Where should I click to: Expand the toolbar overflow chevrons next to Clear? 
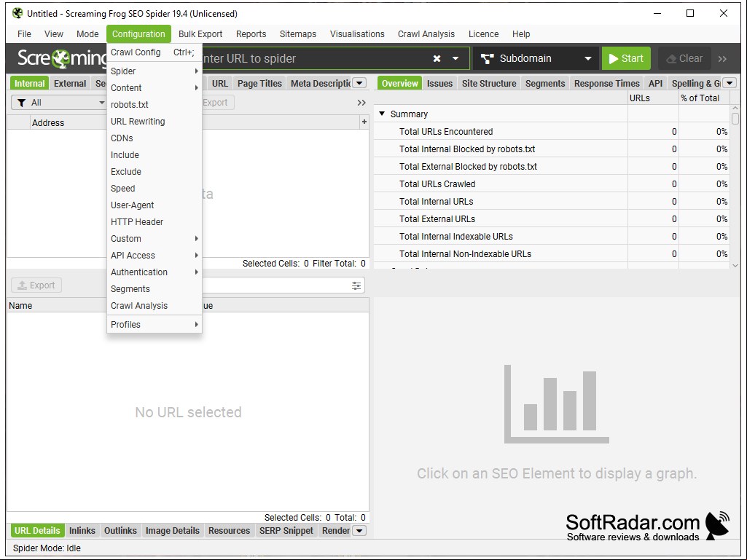[x=722, y=59]
